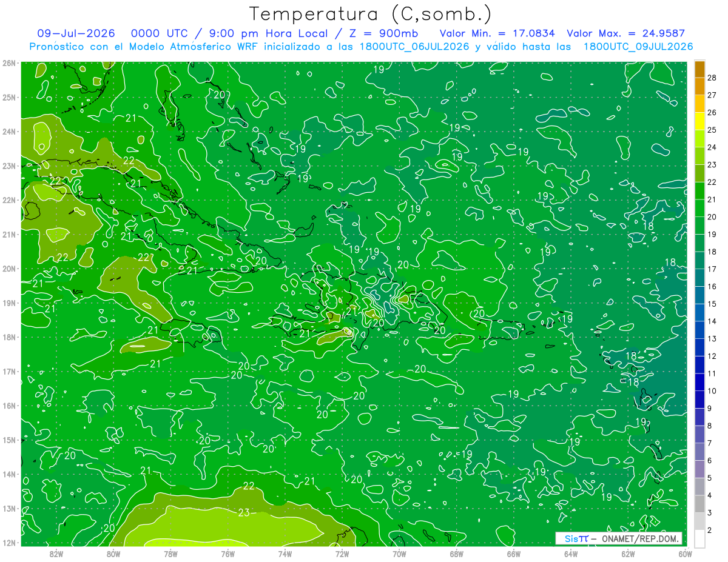Screen dimensions: 728x562
Task: Click the white swatch below legend value 2
Action: (x=699, y=538)
